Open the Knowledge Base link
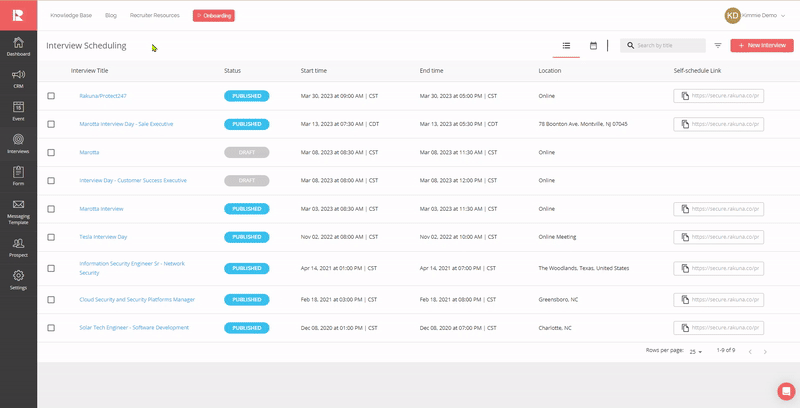 [x=71, y=15]
